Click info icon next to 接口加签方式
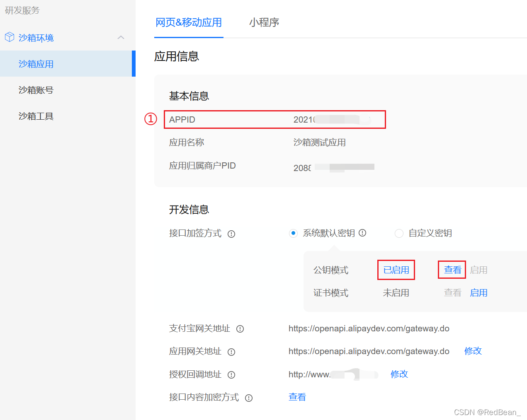Image resolution: width=527 pixels, height=420 pixels. (231, 234)
